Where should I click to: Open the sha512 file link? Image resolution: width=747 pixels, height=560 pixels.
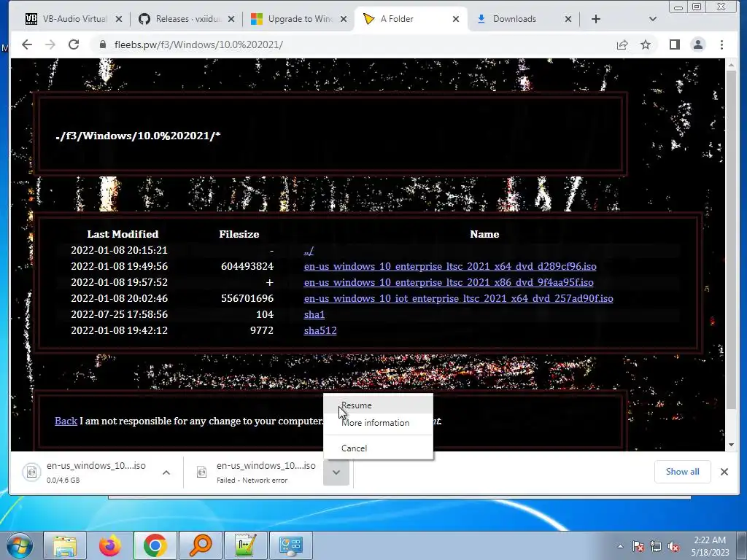(x=320, y=330)
